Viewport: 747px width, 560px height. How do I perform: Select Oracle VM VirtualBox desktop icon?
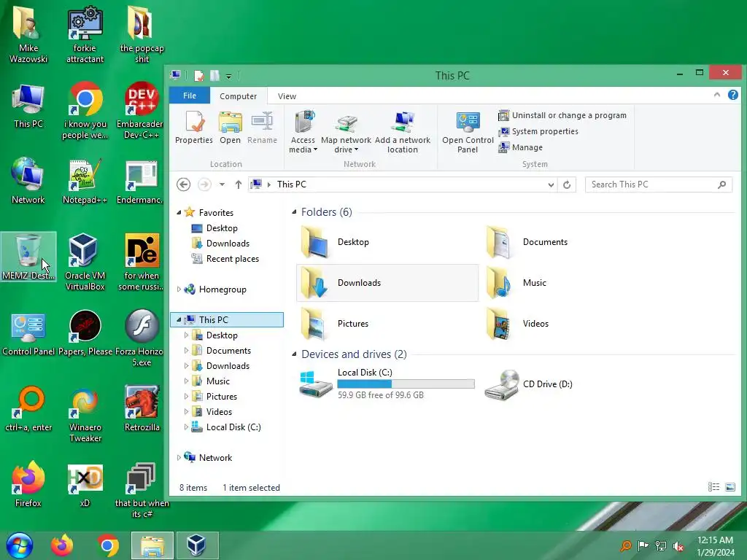[x=85, y=262]
